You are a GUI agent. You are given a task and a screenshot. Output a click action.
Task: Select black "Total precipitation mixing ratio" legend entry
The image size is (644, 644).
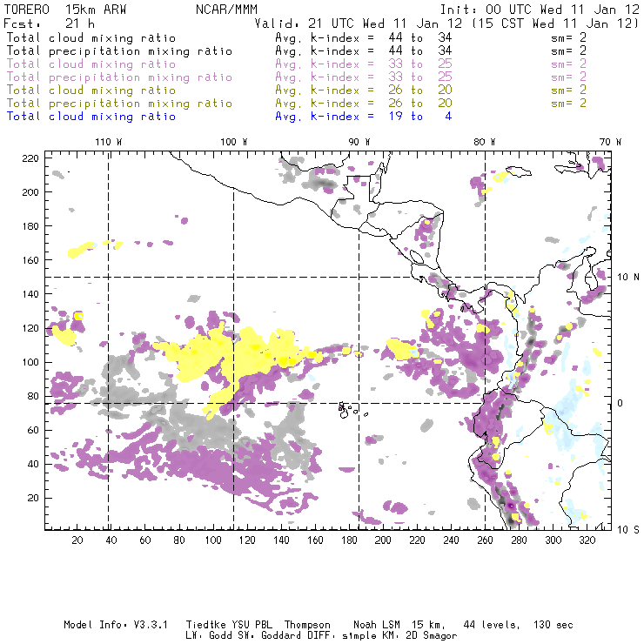pos(119,51)
